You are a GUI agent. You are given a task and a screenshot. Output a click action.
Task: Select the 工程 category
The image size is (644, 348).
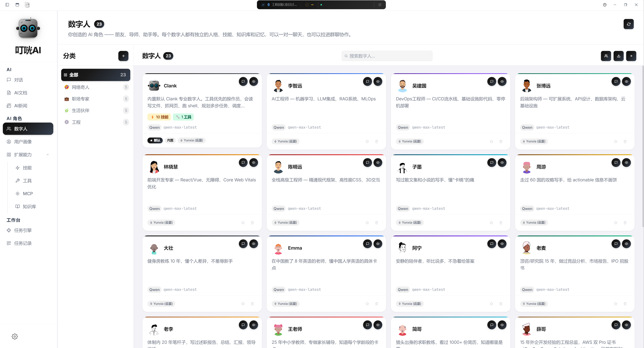(x=95, y=122)
